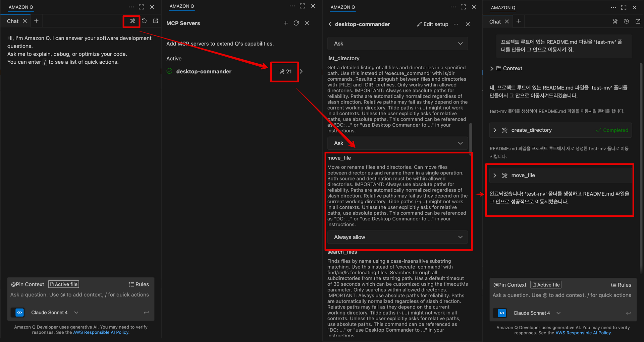This screenshot has width=644, height=342.
Task: Open move_file Always allow dropdown
Action: [397, 237]
